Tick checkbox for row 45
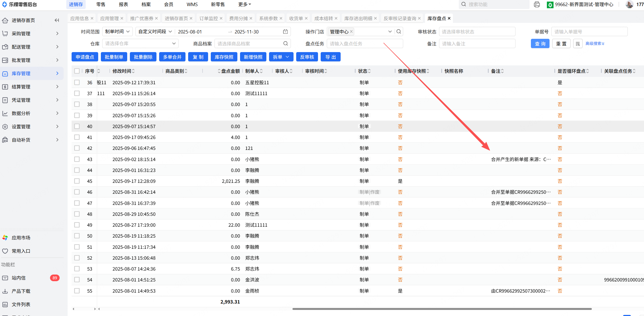 click(77, 181)
